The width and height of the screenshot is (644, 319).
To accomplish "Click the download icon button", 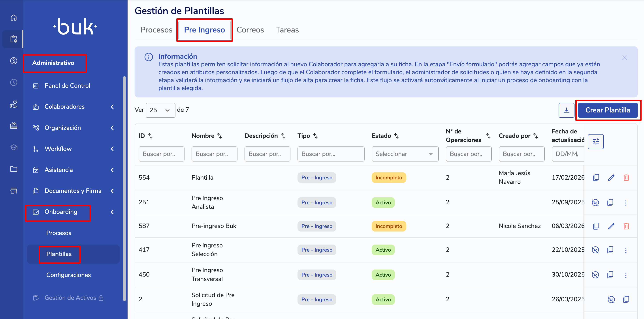I will pyautogui.click(x=566, y=110).
